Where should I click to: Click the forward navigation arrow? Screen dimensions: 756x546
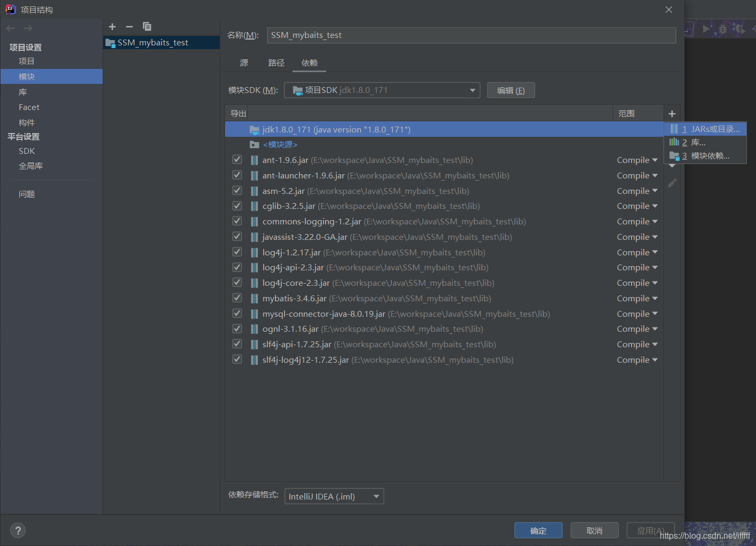pos(28,28)
